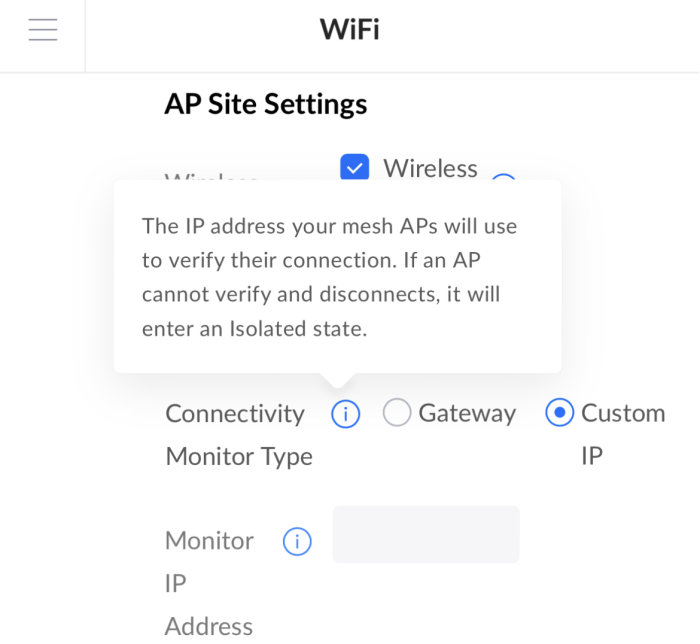Click the "Isolated state" tooltip line
700x644 pixels.
(x=254, y=328)
